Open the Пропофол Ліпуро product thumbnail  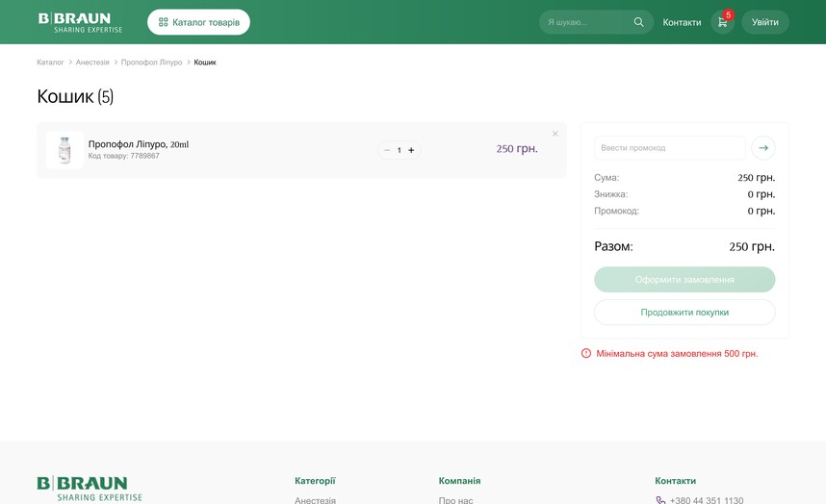(65, 150)
